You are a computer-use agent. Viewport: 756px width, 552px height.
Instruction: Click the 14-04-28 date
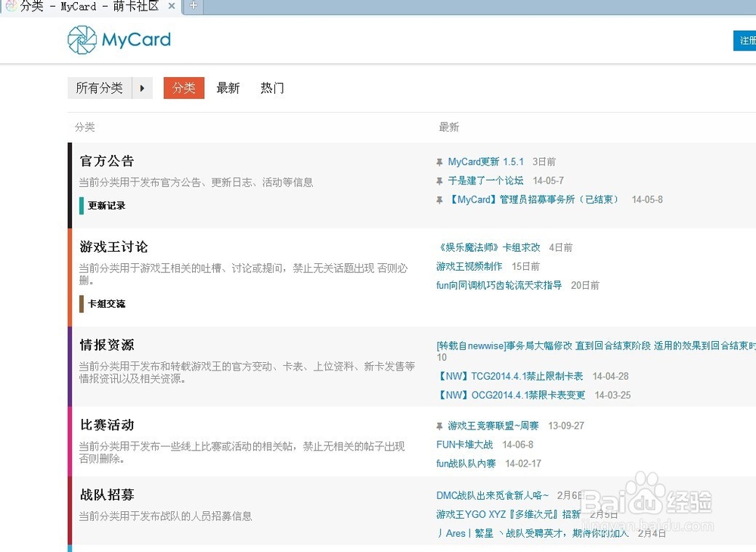[610, 376]
